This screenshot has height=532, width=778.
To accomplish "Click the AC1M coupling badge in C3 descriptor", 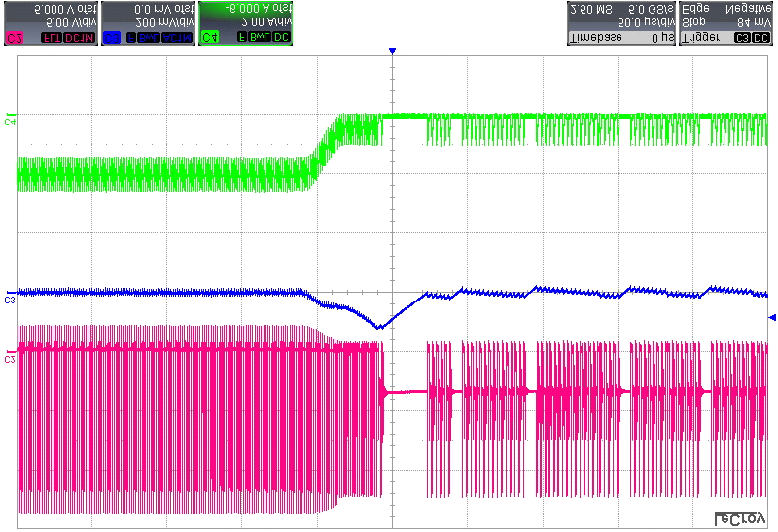I will pyautogui.click(x=177, y=37).
